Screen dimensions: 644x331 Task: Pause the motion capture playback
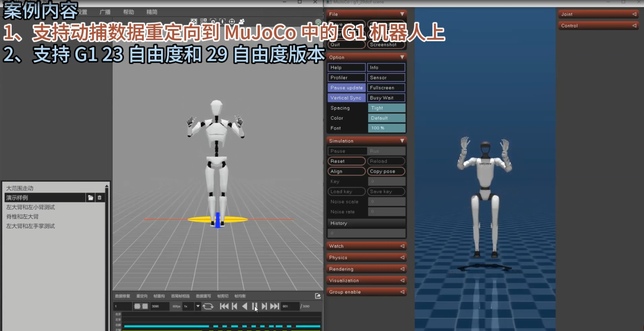pos(254,306)
